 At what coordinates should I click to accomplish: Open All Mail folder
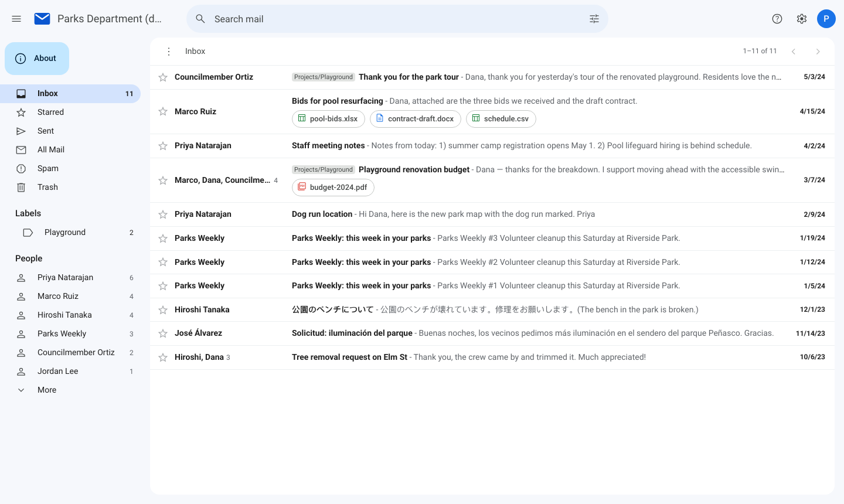pos(70,150)
